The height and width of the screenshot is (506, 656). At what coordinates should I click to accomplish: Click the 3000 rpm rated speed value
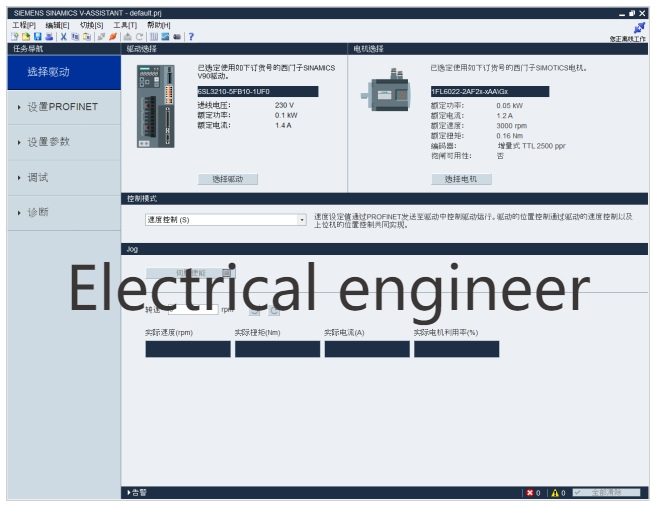pos(512,126)
